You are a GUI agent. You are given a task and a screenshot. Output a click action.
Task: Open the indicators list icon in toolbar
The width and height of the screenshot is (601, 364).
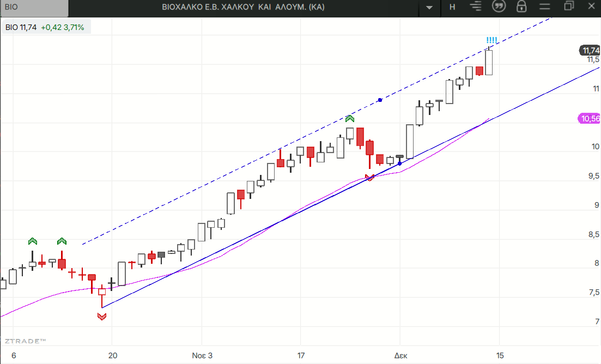point(476,7)
